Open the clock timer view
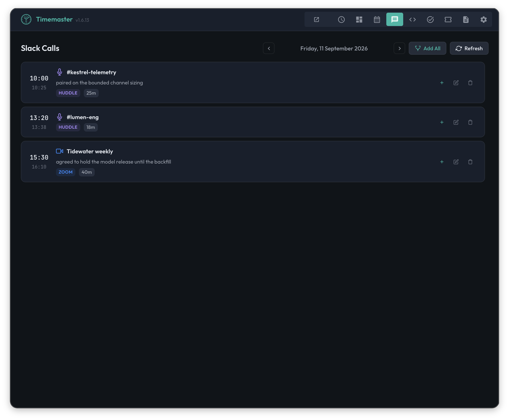Screen dimensions: 509x420 click(x=341, y=20)
